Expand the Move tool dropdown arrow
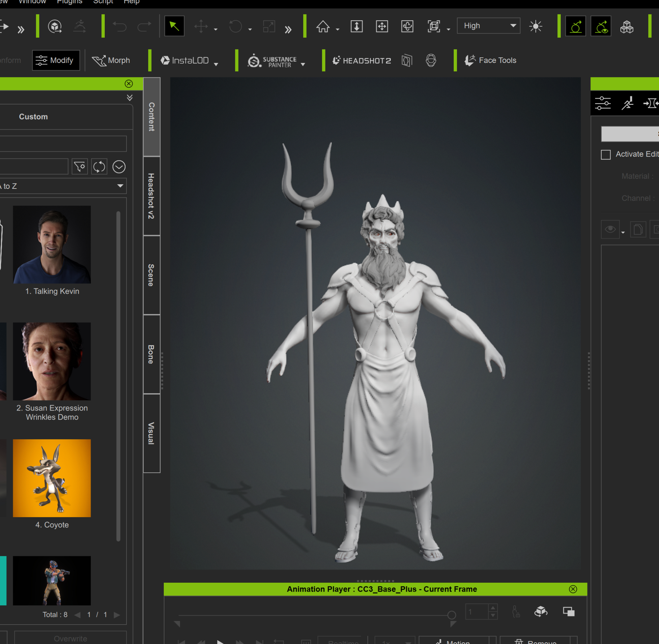The height and width of the screenshot is (644, 659). (216, 30)
